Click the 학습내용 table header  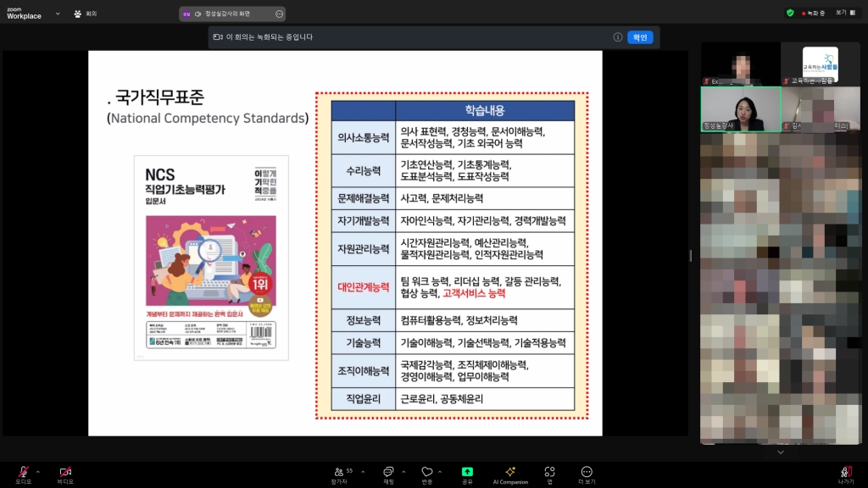[485, 111]
